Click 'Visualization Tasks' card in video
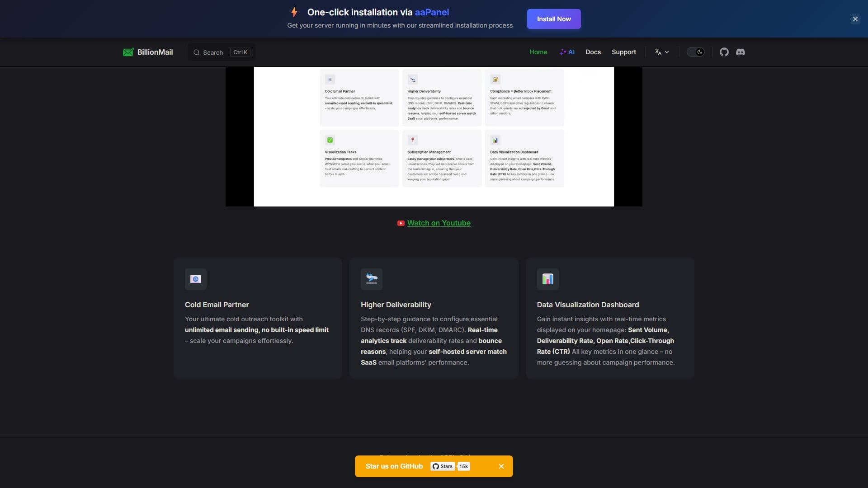The image size is (868, 488). point(359,158)
